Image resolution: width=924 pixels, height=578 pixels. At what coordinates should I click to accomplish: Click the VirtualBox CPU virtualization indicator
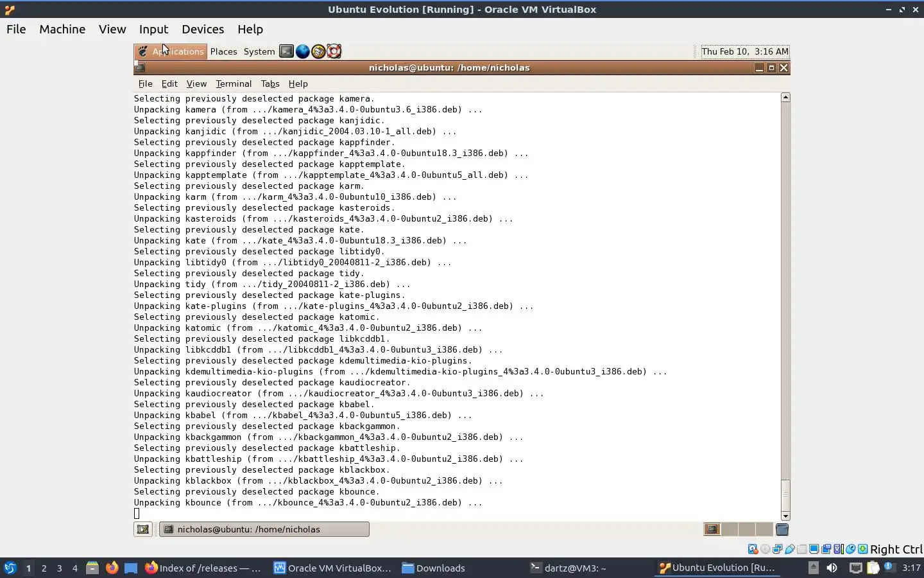838,549
